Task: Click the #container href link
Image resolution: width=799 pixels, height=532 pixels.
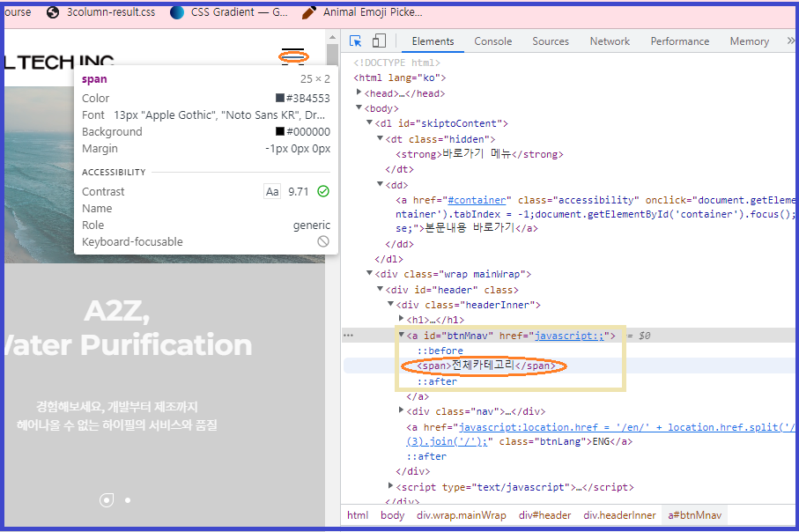Action: pyautogui.click(x=477, y=200)
